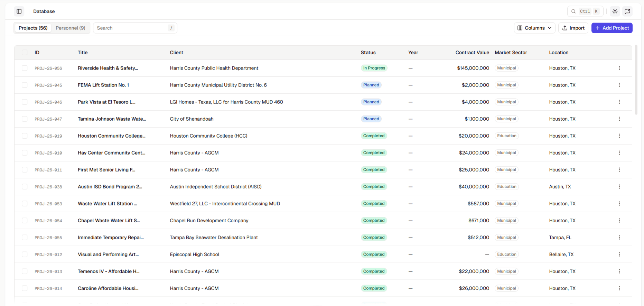Image resolution: width=644 pixels, height=306 pixels.
Task: Check the box for PROJ-26-055
Action: coord(25,238)
